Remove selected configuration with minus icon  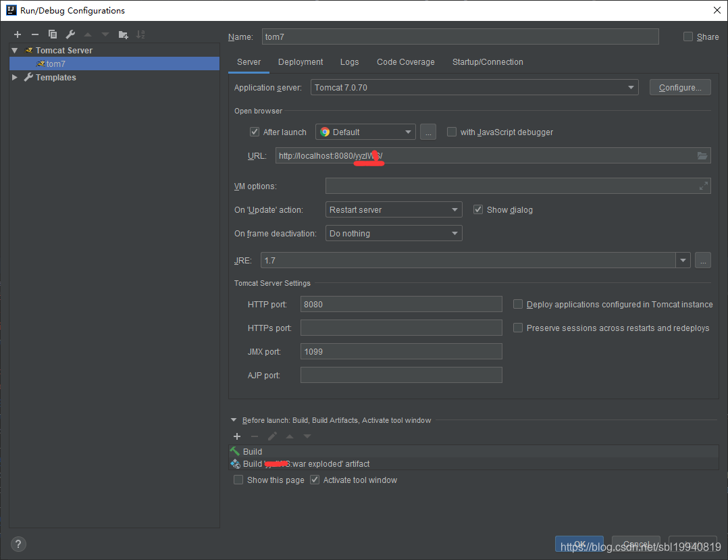pyautogui.click(x=35, y=34)
